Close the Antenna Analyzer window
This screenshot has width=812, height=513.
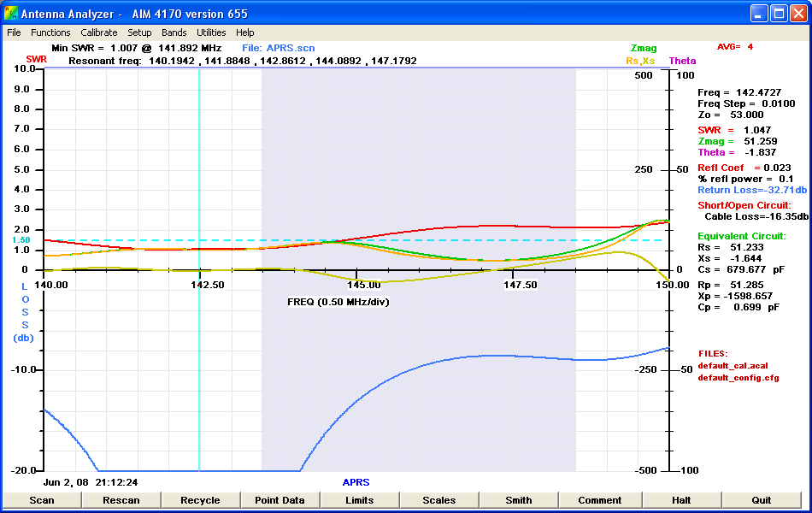tap(798, 14)
